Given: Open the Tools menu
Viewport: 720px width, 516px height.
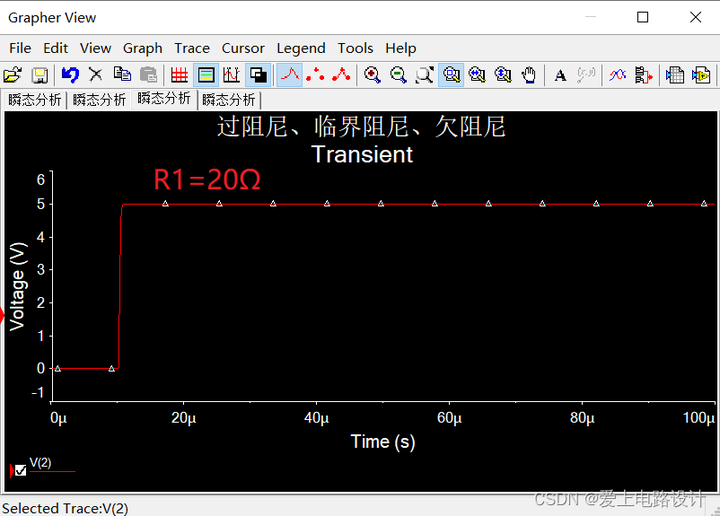Looking at the screenshot, I should click(355, 48).
